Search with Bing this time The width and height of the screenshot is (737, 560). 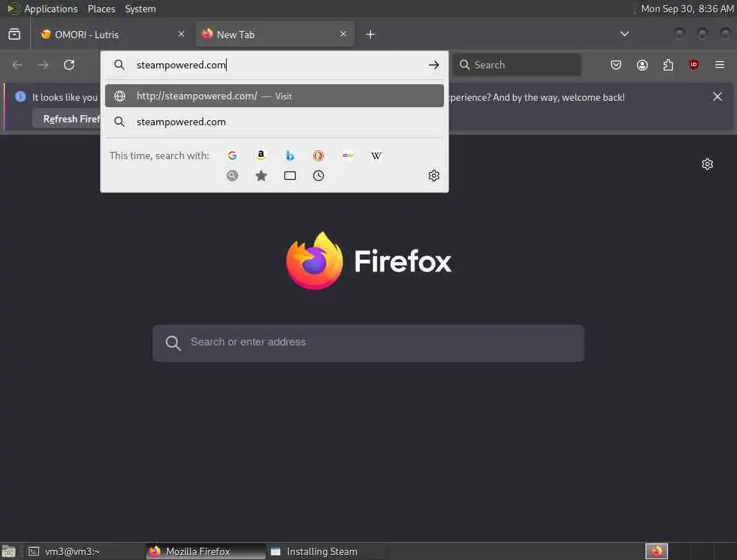(x=290, y=155)
